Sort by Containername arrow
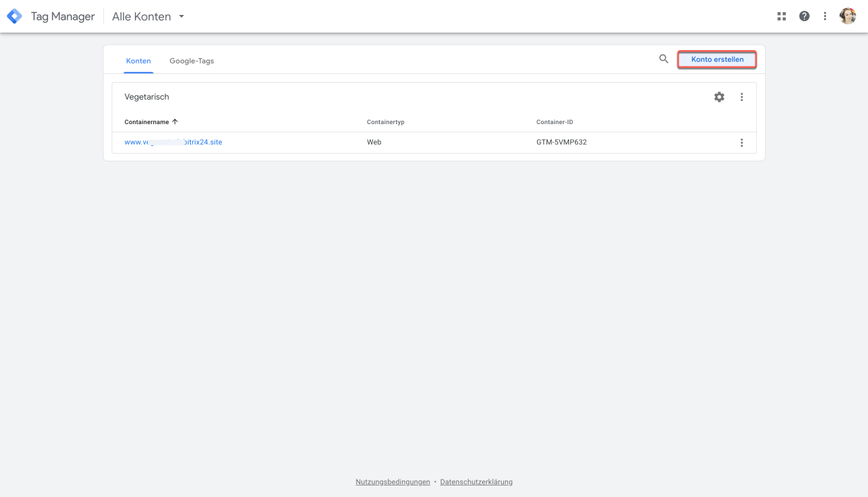Image resolution: width=868 pixels, height=497 pixels. point(175,122)
